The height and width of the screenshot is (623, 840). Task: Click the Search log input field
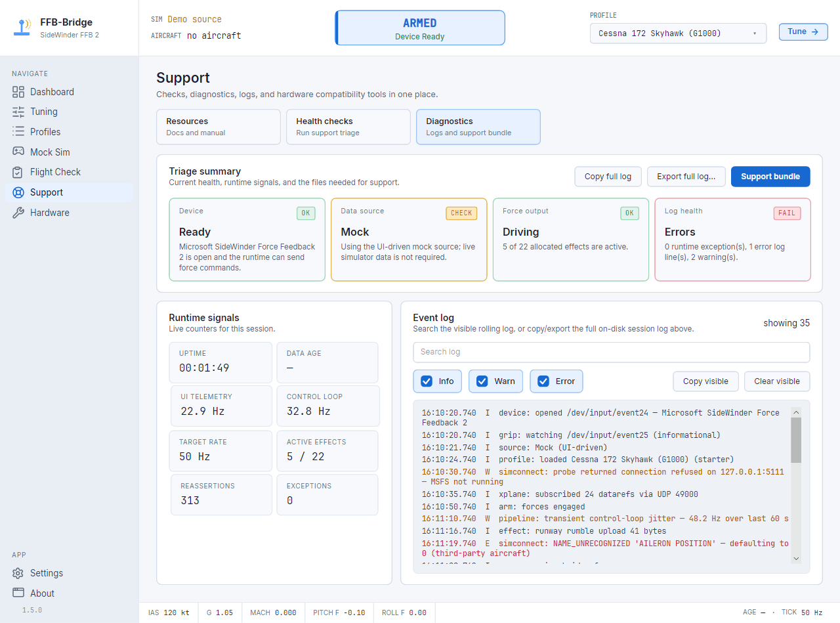pyautogui.click(x=612, y=352)
